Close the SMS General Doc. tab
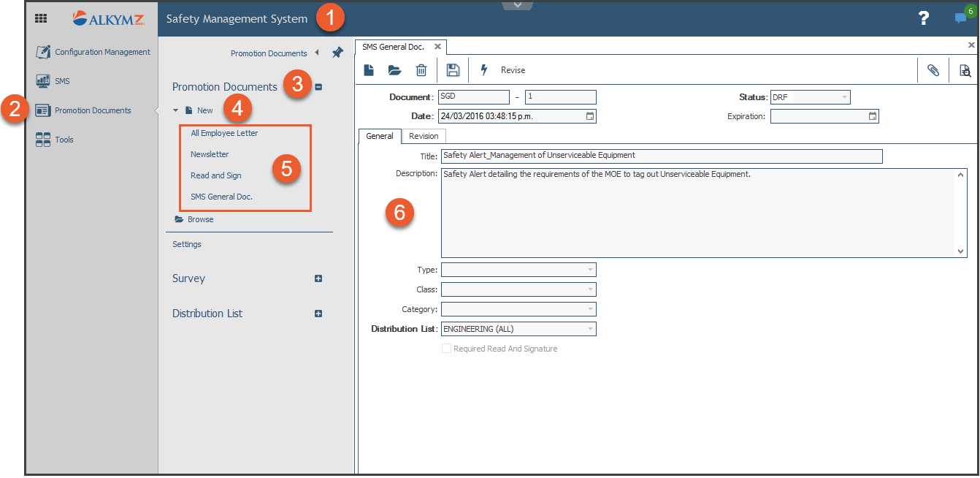This screenshot has height=478, width=980. [x=437, y=46]
